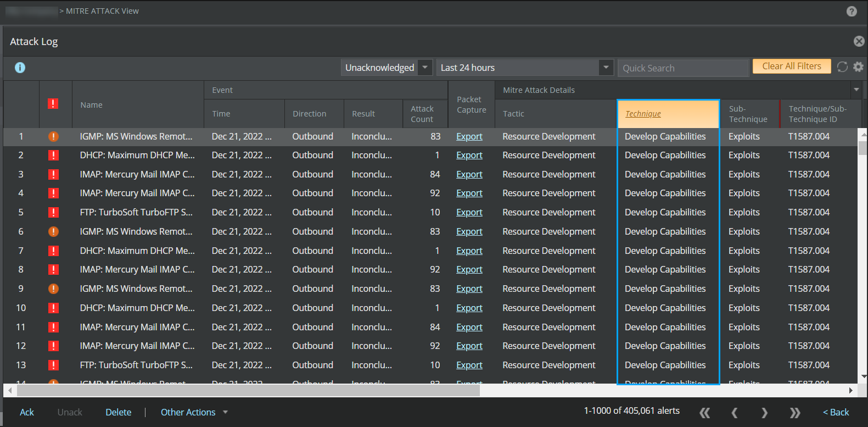Expand the Mitre Attack Details column menu
Image resolution: width=868 pixels, height=427 pixels.
point(856,90)
